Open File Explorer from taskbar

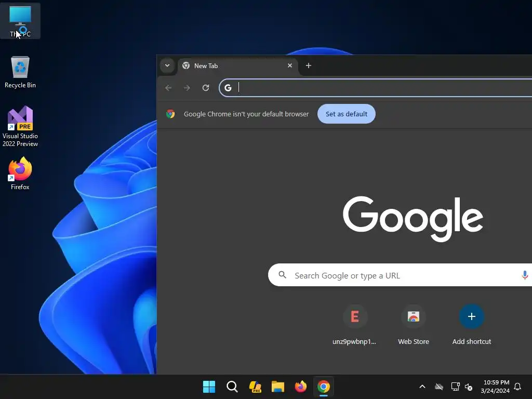pyautogui.click(x=278, y=387)
